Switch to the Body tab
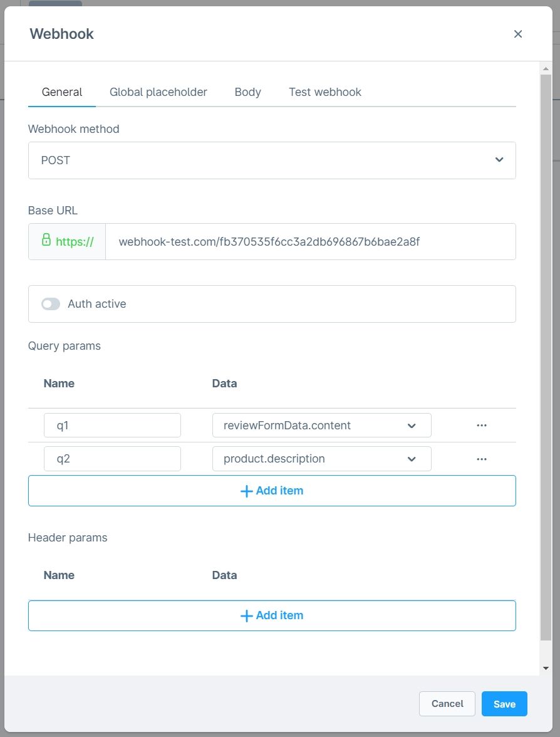This screenshot has height=737, width=560. [x=247, y=92]
